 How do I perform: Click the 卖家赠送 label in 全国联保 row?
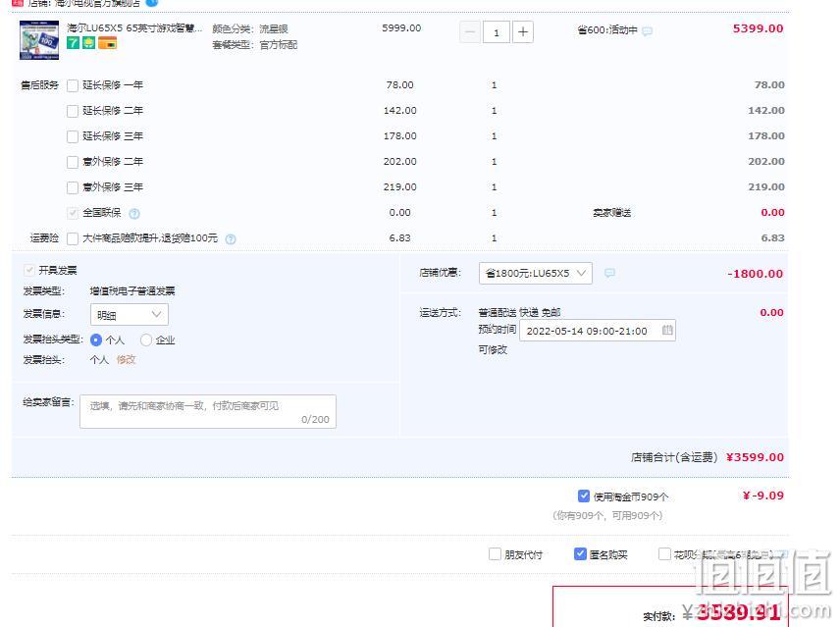[x=611, y=213]
